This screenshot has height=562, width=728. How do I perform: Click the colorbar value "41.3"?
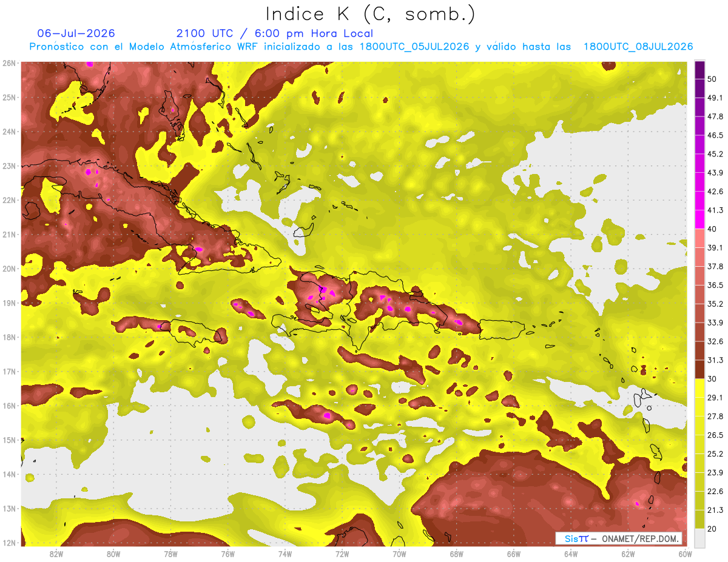click(x=716, y=210)
